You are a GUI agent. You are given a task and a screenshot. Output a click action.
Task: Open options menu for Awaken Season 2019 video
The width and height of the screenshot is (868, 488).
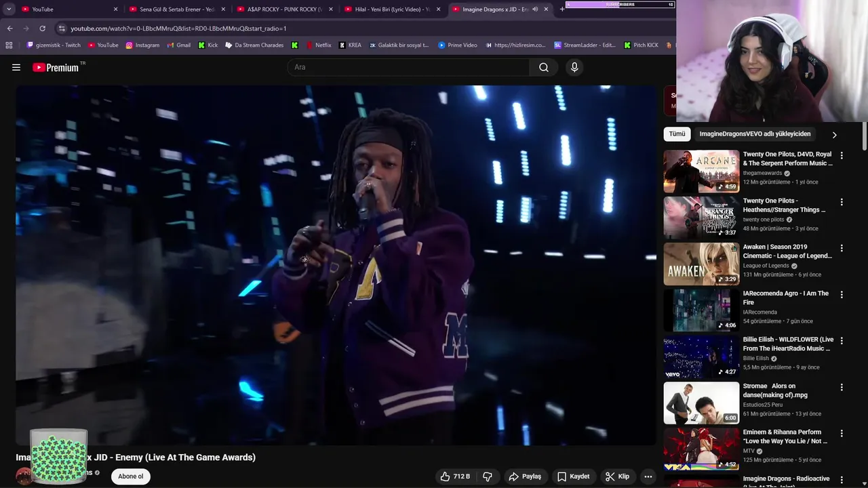click(842, 249)
